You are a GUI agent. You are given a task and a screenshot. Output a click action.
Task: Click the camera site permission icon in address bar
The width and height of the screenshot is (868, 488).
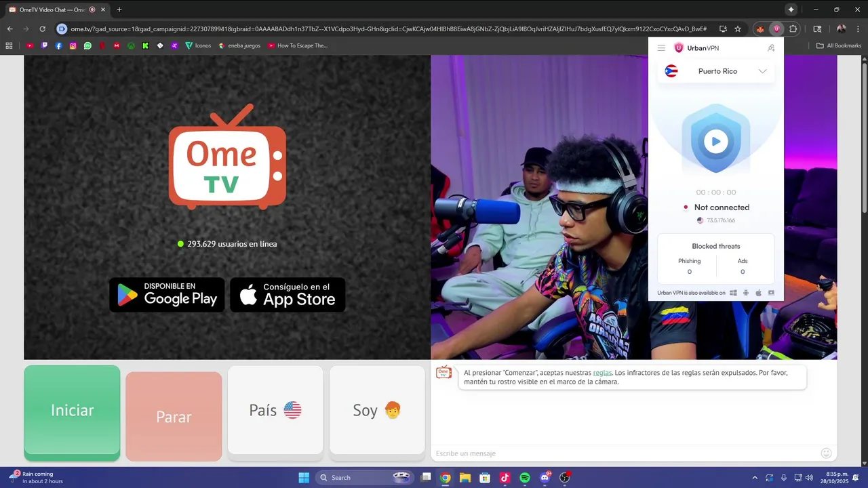tap(62, 29)
